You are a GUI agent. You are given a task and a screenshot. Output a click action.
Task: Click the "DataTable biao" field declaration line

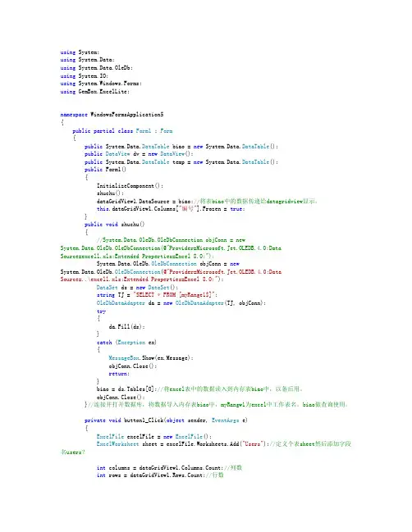pos(181,147)
